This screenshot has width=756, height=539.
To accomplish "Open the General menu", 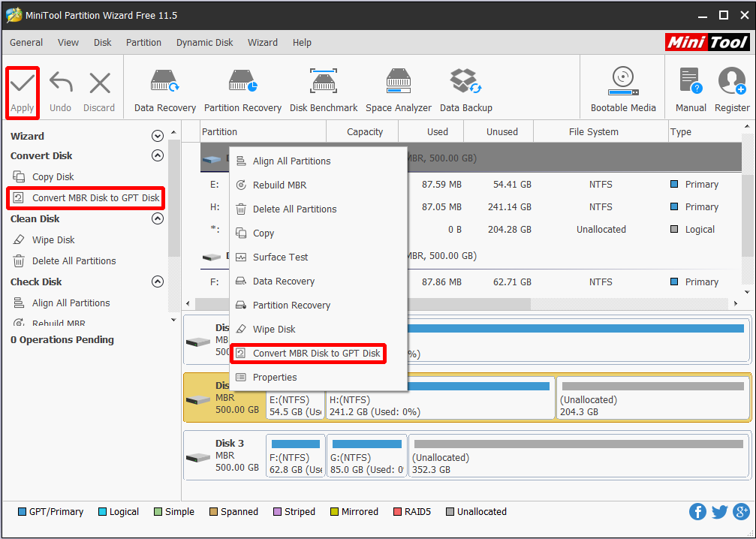I will point(26,43).
